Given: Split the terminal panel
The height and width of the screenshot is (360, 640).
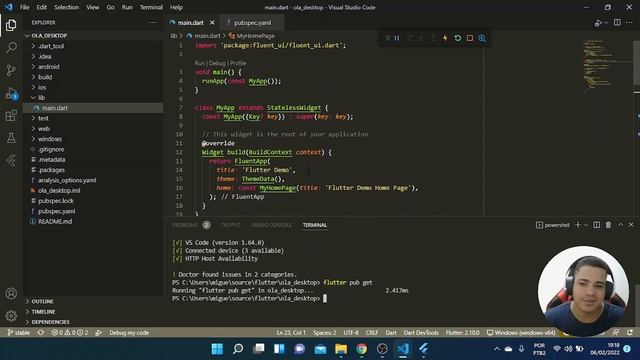Looking at the screenshot, I should tap(596, 225).
